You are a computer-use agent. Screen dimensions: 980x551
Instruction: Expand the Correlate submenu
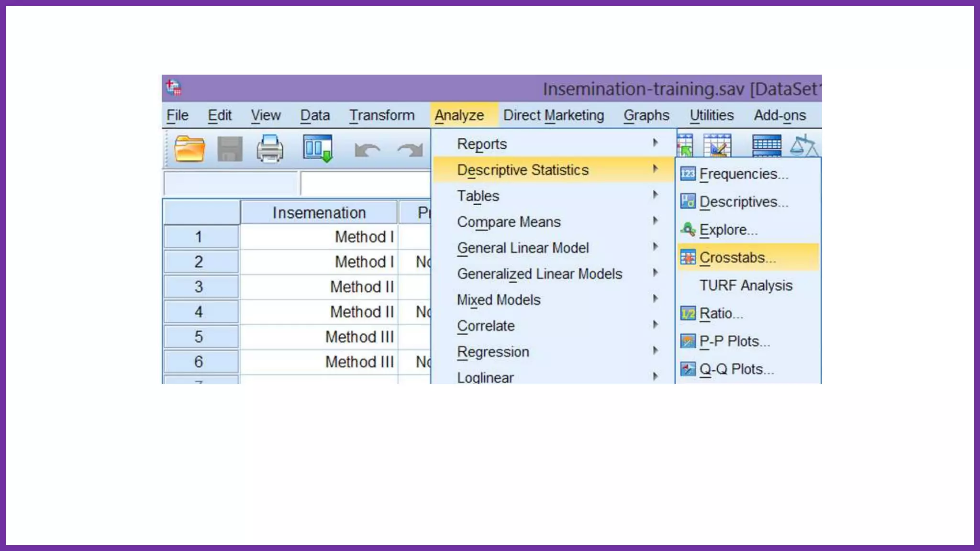[x=486, y=326]
